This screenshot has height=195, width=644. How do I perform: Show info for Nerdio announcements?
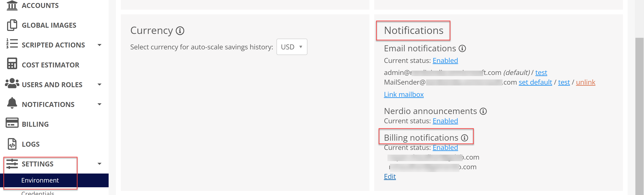coord(483,111)
